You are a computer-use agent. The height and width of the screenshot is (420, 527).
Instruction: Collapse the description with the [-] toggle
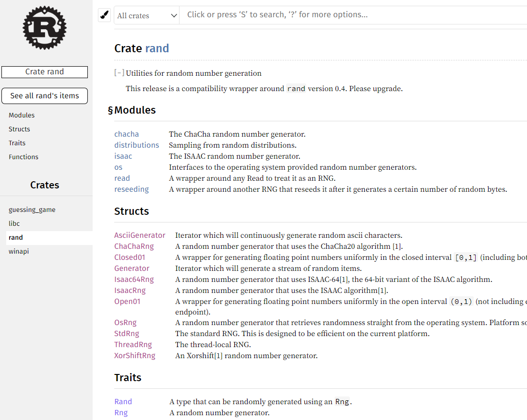tap(119, 73)
